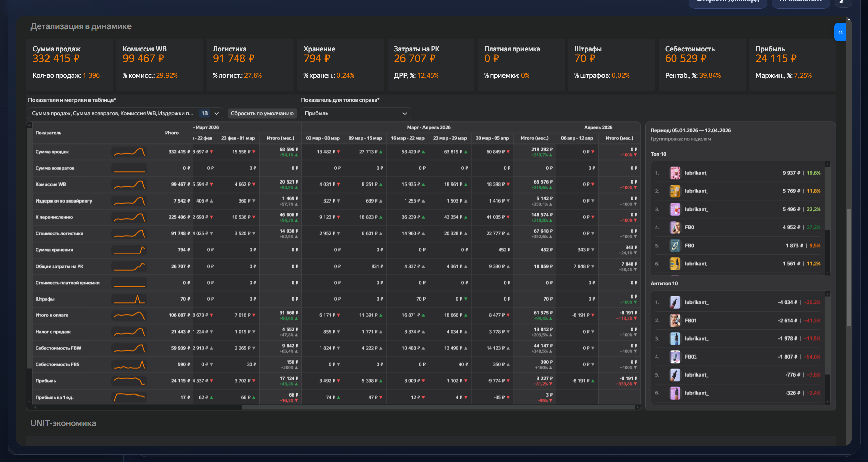This screenshot has height=462, width=868.
Task: Click the Прибыль row sparkline chart
Action: click(129, 381)
